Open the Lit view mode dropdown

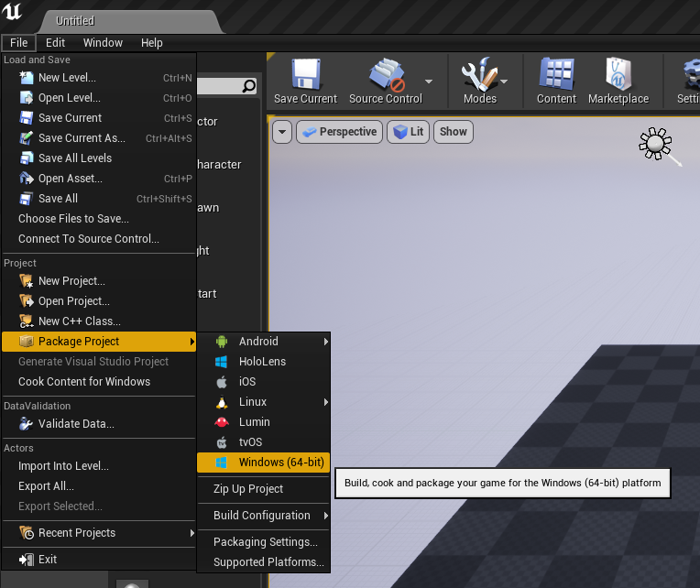(x=408, y=132)
